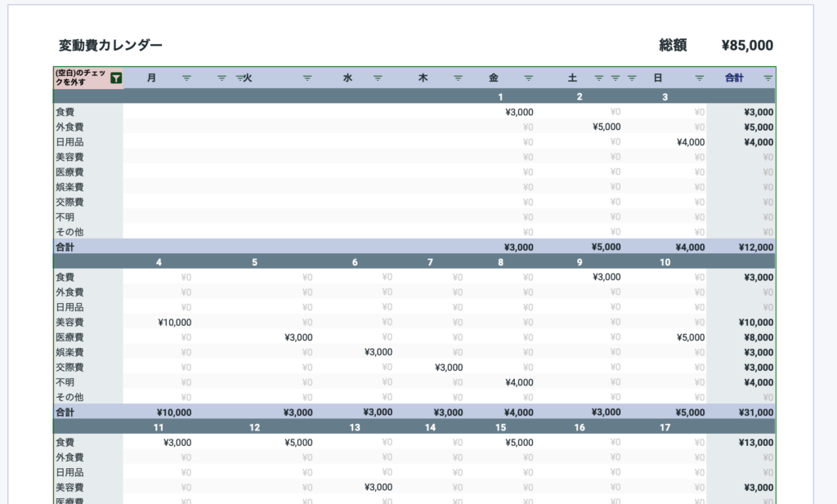Select the 月 column header label
The height and width of the screenshot is (504, 837).
pos(152,78)
